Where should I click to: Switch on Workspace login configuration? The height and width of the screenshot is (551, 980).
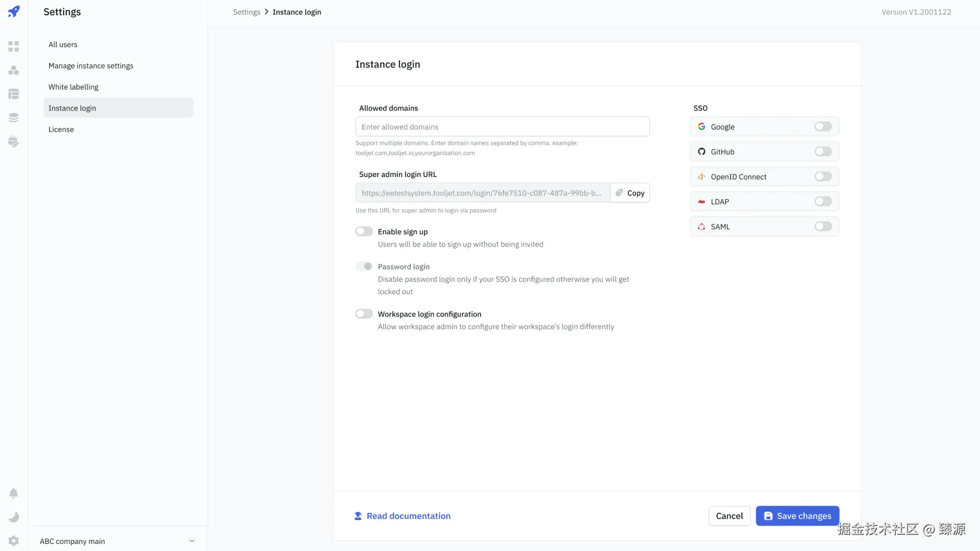click(364, 314)
